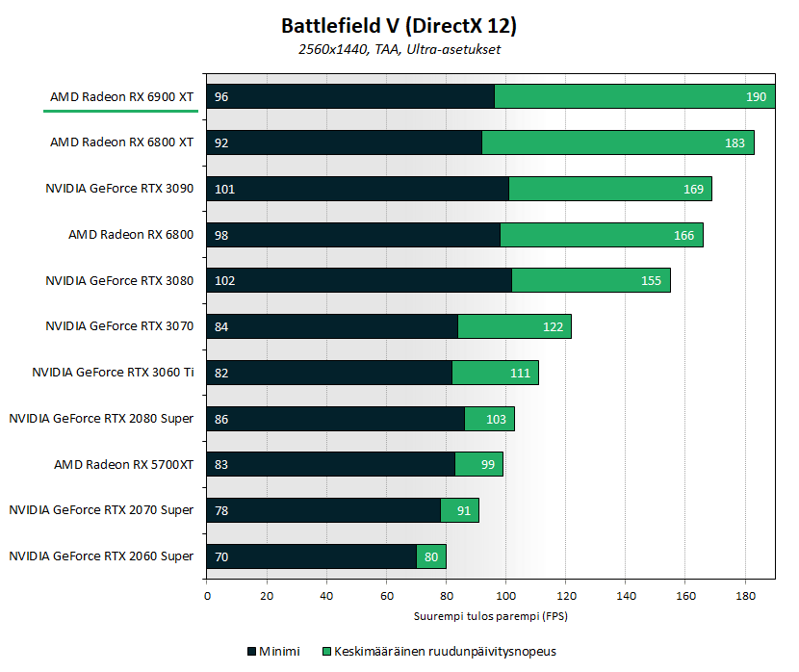
Task: Click the axis title "Suurempi tulos parempi (FPS)"
Action: pyautogui.click(x=491, y=616)
